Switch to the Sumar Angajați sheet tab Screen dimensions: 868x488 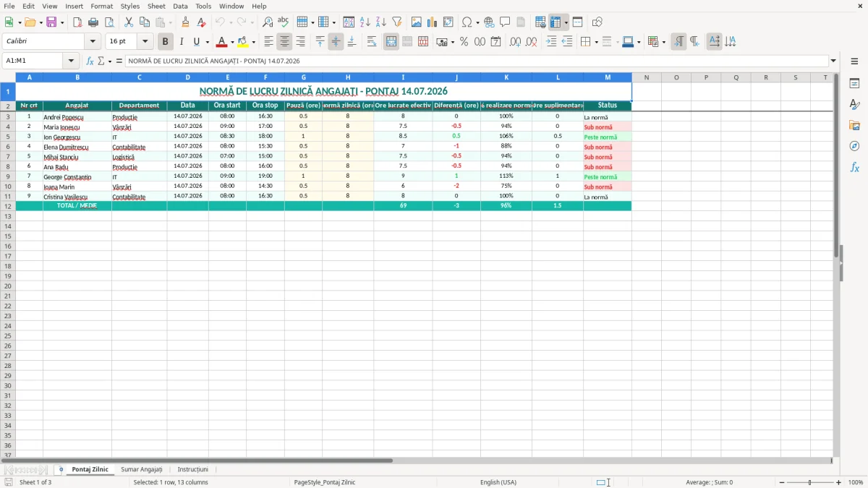tap(142, 470)
